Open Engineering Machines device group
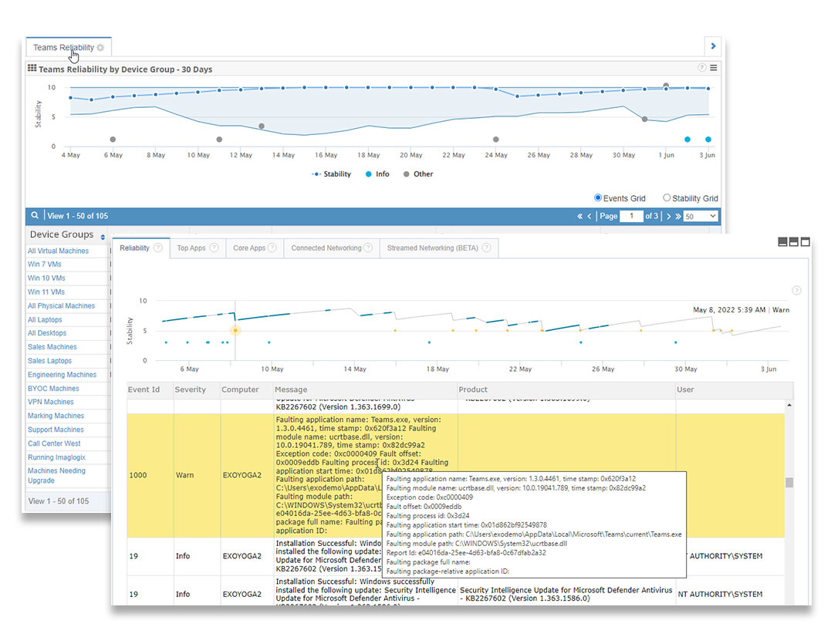The image size is (831, 644). click(62, 374)
